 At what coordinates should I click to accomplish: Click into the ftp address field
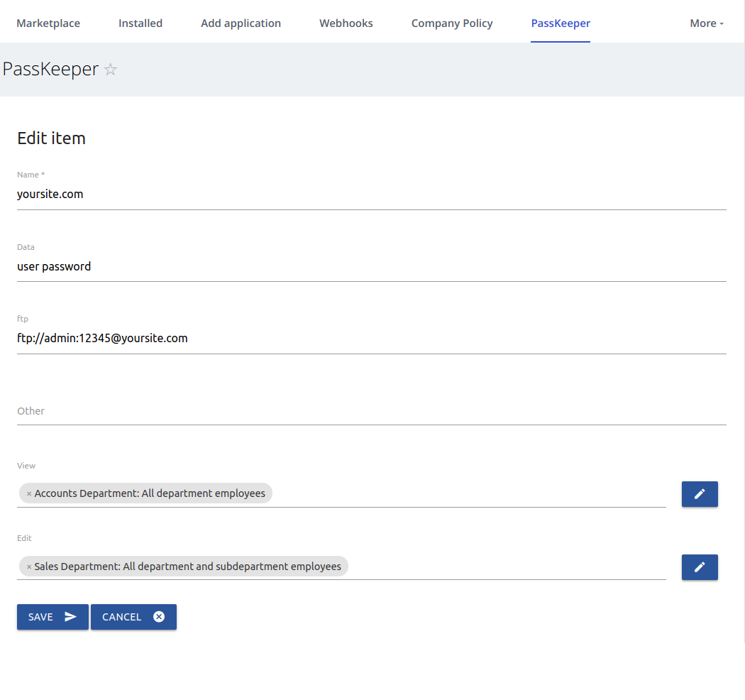pos(371,339)
